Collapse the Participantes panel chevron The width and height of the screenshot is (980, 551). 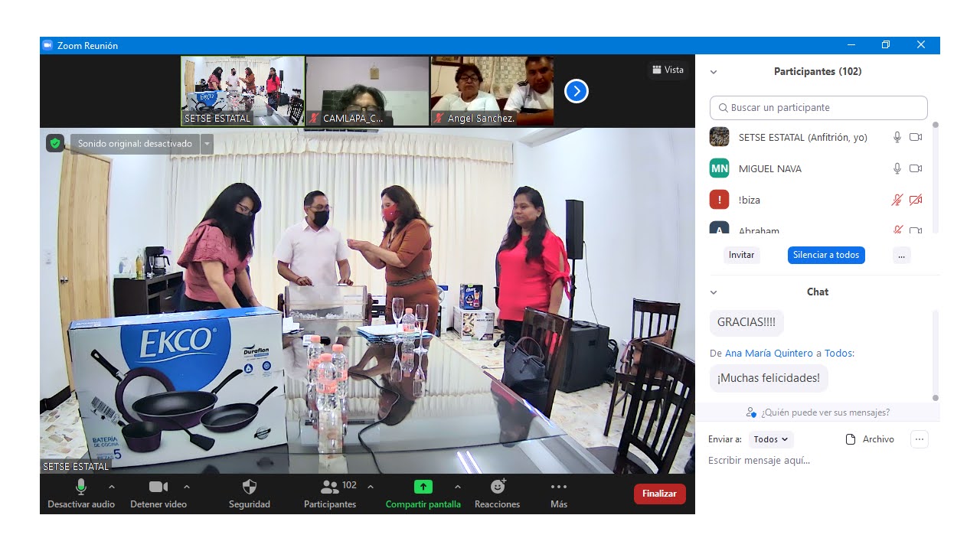[714, 72]
